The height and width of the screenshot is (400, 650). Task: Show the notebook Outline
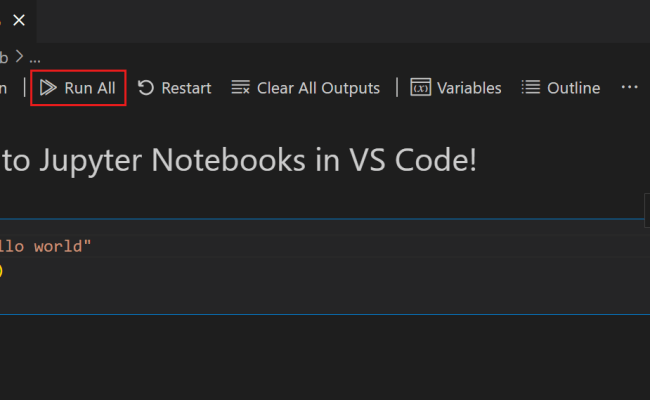pyautogui.click(x=561, y=88)
